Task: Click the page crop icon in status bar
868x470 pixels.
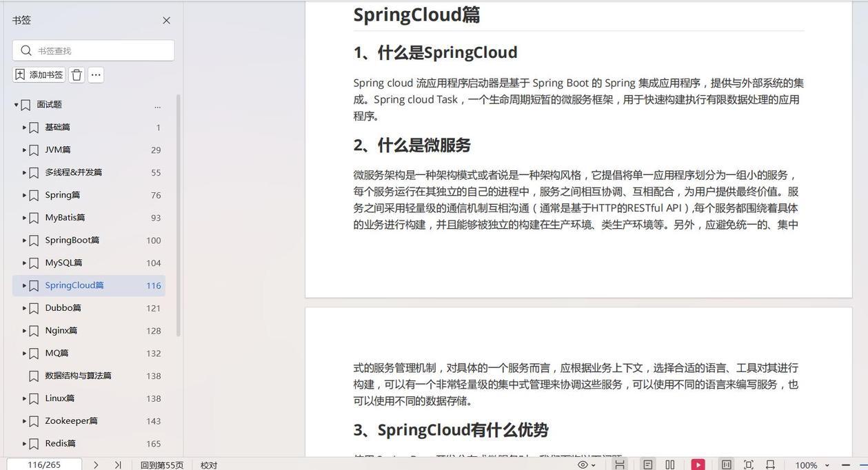Action: (x=771, y=464)
